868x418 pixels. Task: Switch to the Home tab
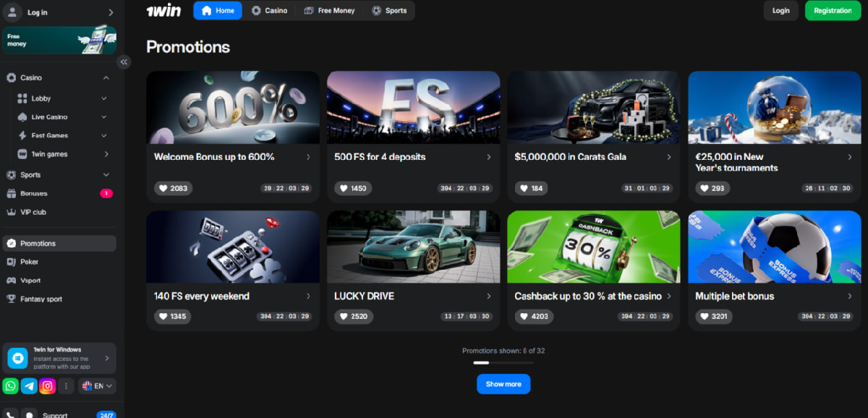[218, 11]
